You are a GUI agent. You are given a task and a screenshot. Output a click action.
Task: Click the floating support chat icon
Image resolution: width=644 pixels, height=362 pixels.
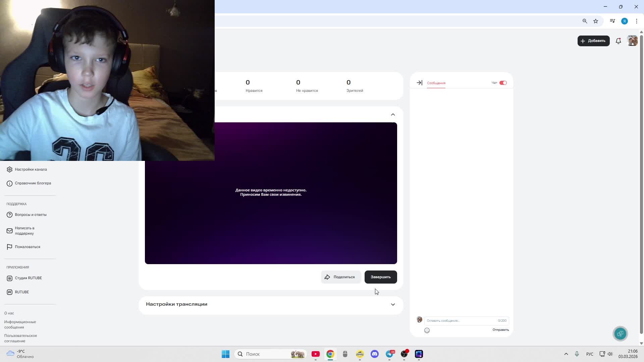(x=620, y=334)
